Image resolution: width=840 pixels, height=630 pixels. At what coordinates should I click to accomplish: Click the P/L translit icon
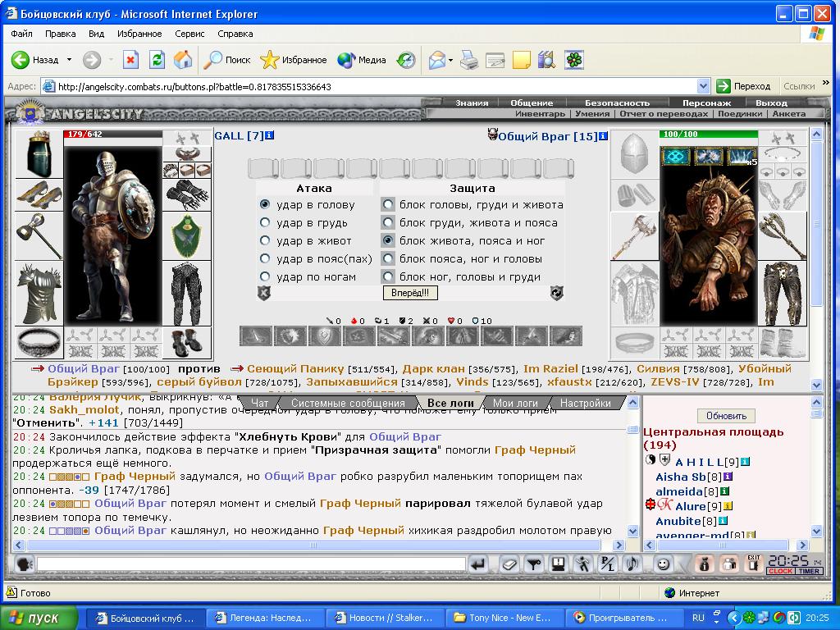click(608, 564)
